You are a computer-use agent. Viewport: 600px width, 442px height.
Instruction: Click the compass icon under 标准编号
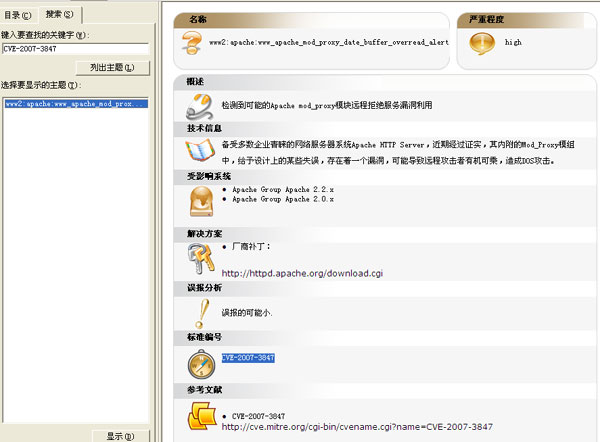[200, 363]
